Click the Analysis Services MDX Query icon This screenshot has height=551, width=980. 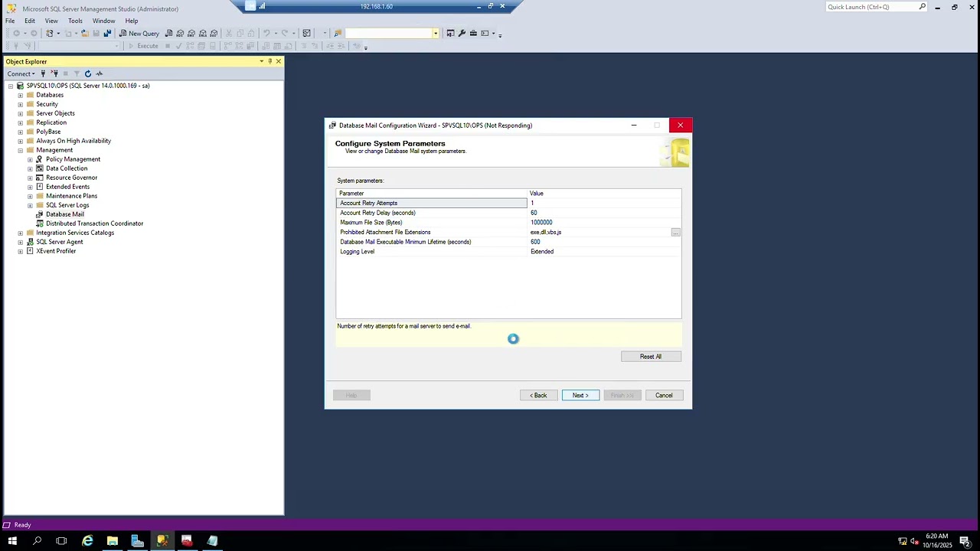point(180,34)
